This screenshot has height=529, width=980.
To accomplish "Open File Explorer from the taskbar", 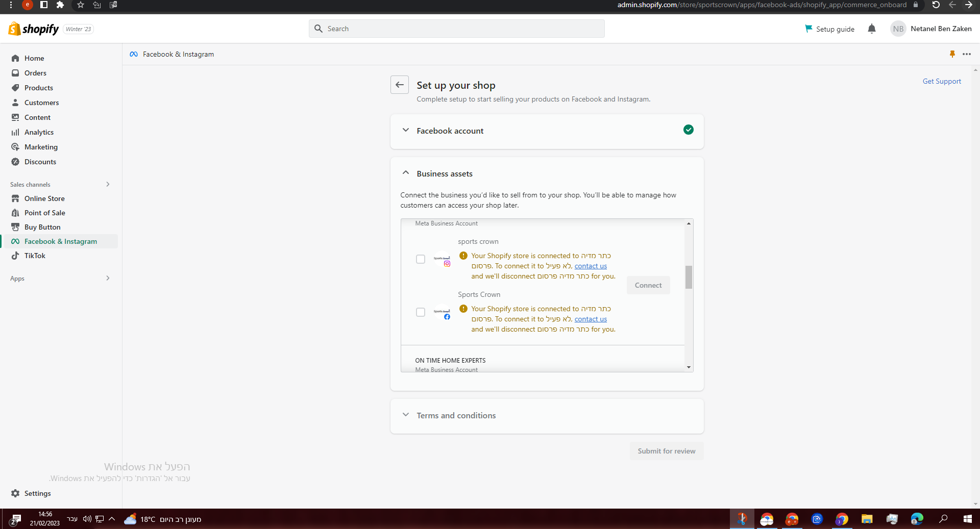I will pos(867,519).
